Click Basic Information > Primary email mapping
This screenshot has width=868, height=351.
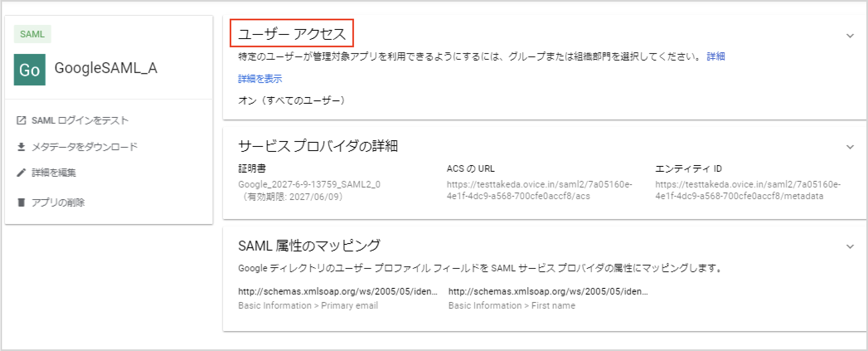click(308, 306)
